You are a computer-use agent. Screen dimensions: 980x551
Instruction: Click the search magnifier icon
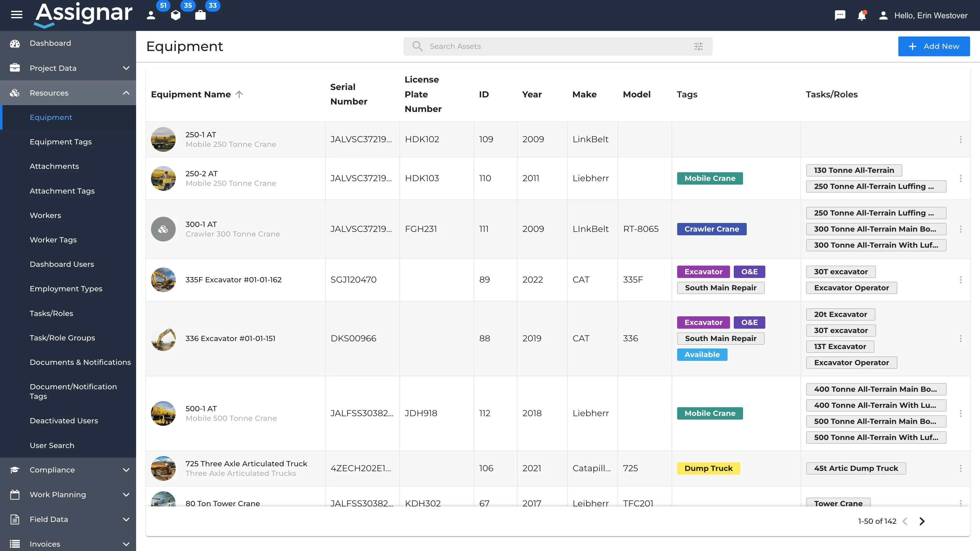[x=417, y=46]
